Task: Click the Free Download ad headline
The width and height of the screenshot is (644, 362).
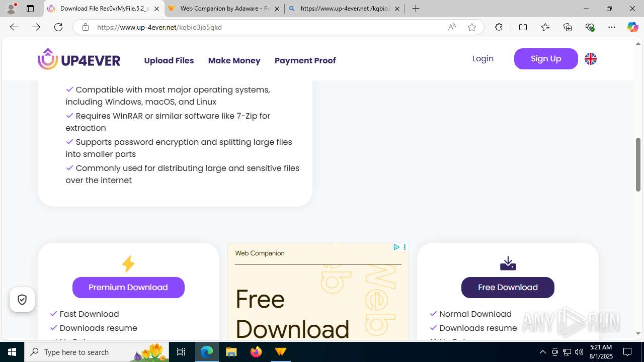Action: 292,314
